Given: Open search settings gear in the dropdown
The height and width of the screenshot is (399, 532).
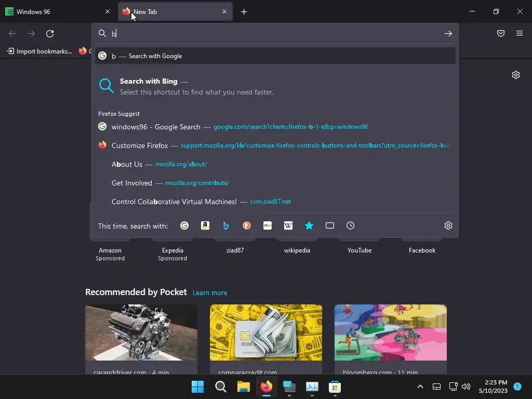Looking at the screenshot, I should tap(448, 225).
